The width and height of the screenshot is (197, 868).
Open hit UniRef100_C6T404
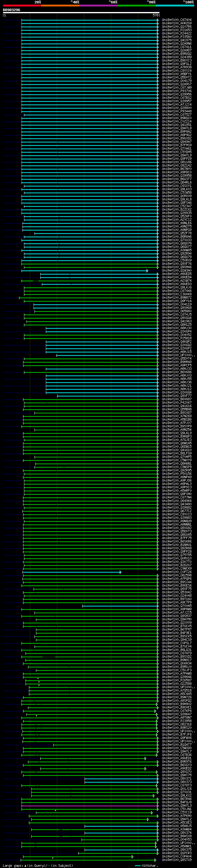point(176,20)
